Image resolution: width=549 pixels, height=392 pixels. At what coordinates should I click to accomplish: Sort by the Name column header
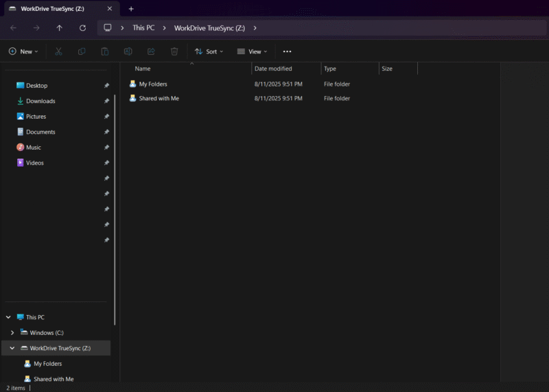pos(191,69)
